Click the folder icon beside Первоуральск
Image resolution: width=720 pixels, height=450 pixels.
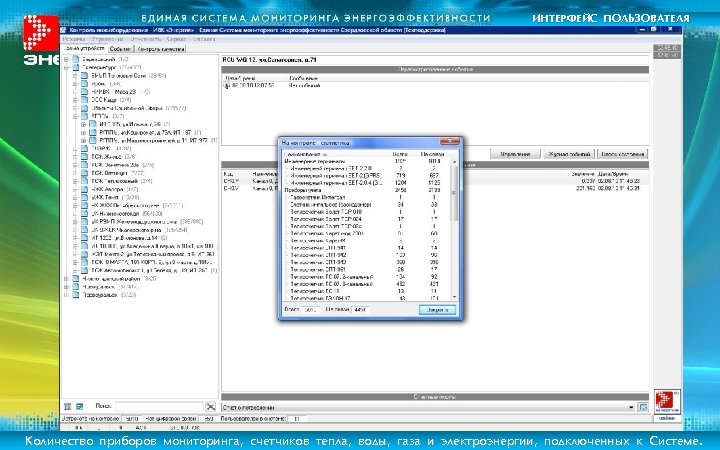[x=76, y=295]
